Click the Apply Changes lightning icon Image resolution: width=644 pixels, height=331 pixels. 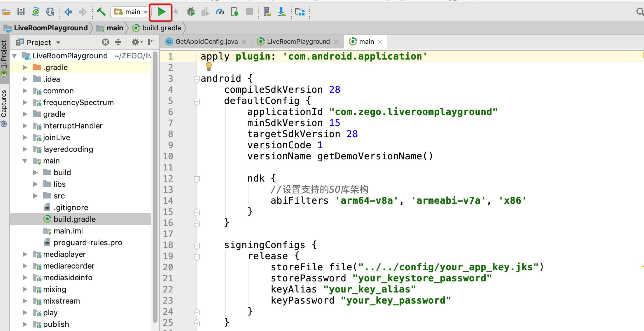(x=176, y=12)
